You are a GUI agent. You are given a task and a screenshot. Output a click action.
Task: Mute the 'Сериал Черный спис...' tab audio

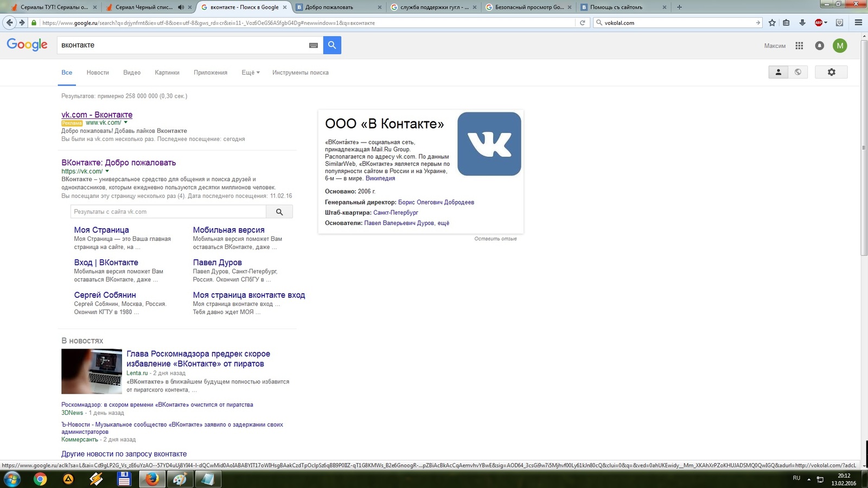pos(181,7)
